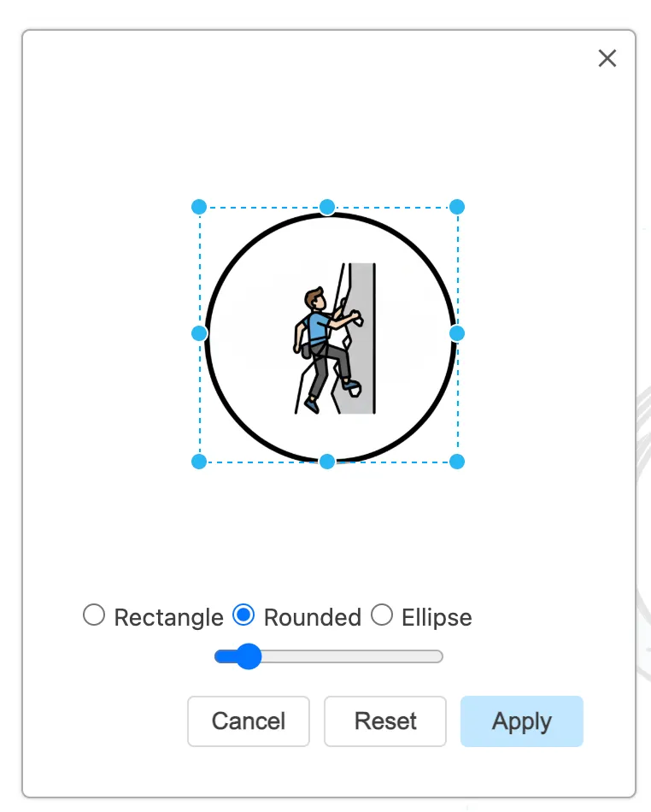Click the top-center resize handle
The height and width of the screenshot is (812, 651).
[x=327, y=206]
